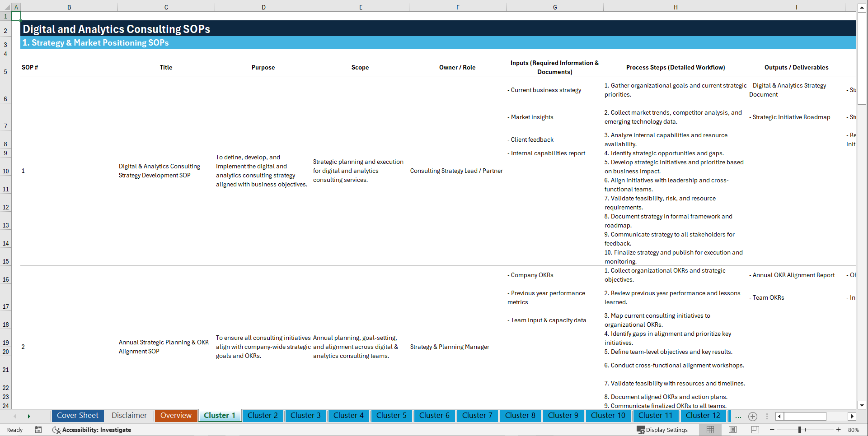
Task: Open the hidden sheets list via ellipsis
Action: (x=738, y=416)
